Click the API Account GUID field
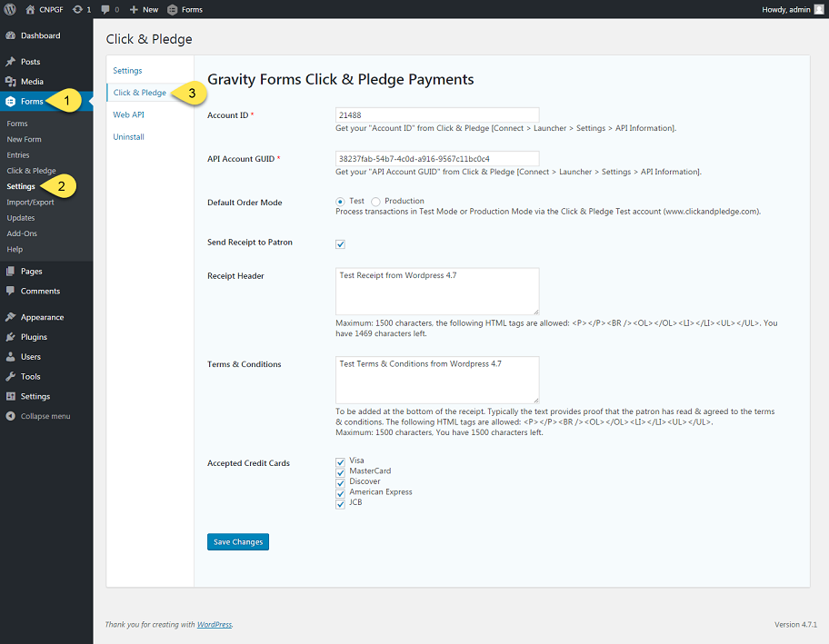 pyautogui.click(x=437, y=158)
